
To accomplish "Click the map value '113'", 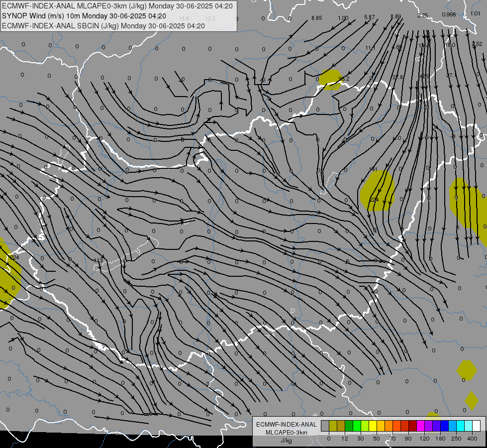I will click(98, 260).
